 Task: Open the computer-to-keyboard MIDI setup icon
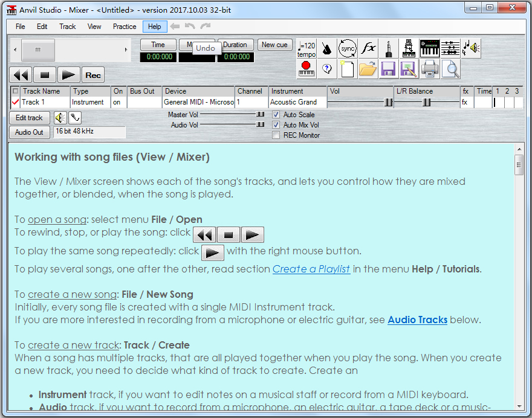click(409, 49)
